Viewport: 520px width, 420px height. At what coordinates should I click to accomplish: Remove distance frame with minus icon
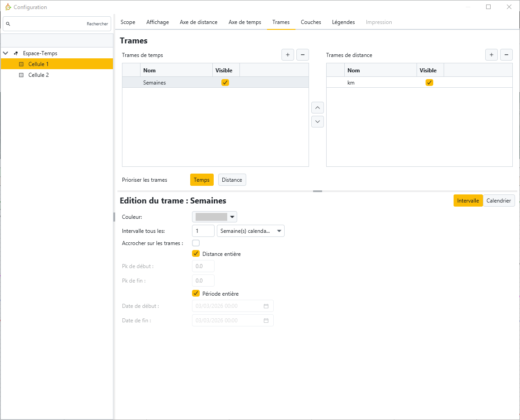pyautogui.click(x=506, y=55)
